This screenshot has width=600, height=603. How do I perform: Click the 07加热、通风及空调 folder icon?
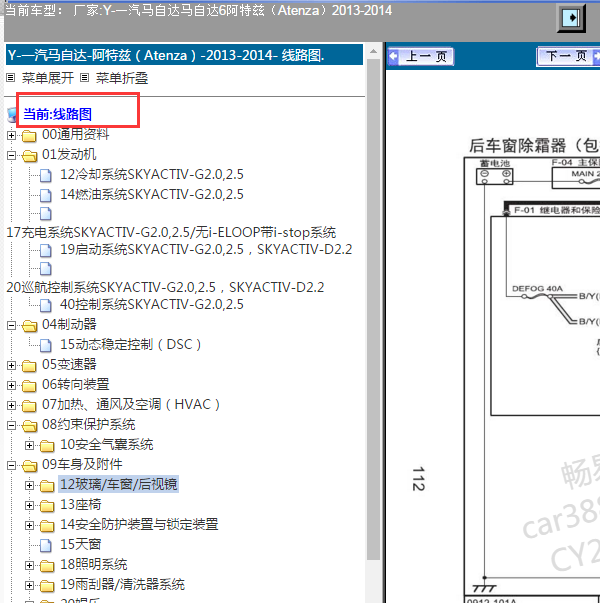coord(29,405)
